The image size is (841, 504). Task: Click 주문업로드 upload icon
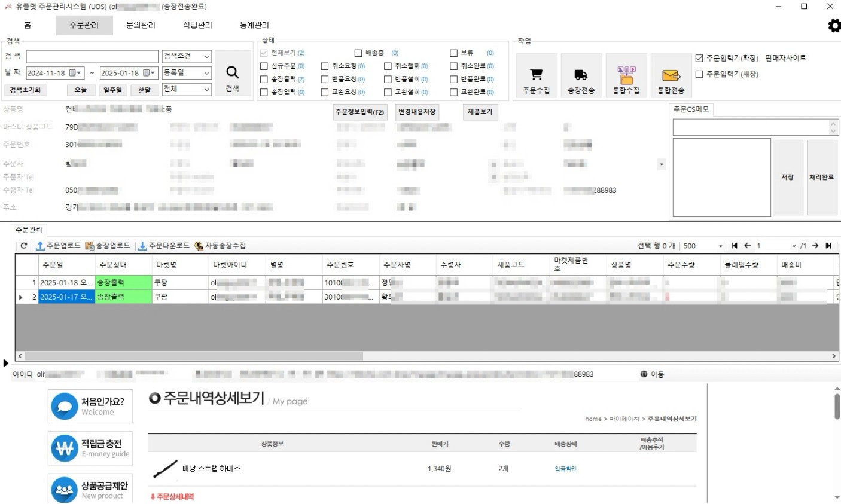tap(40, 246)
